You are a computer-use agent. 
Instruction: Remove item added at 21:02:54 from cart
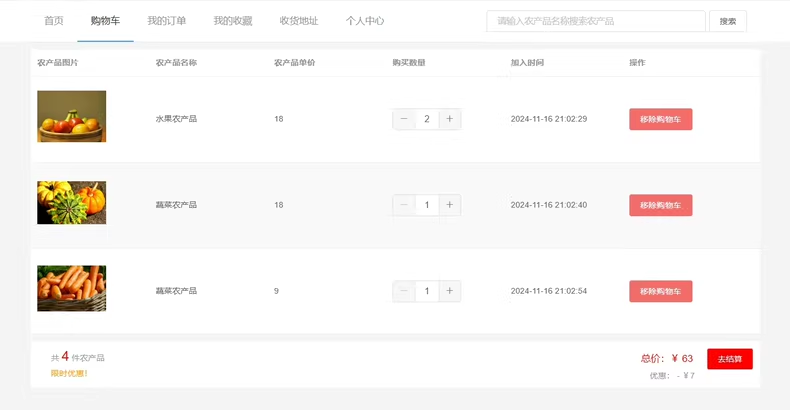[x=661, y=291]
